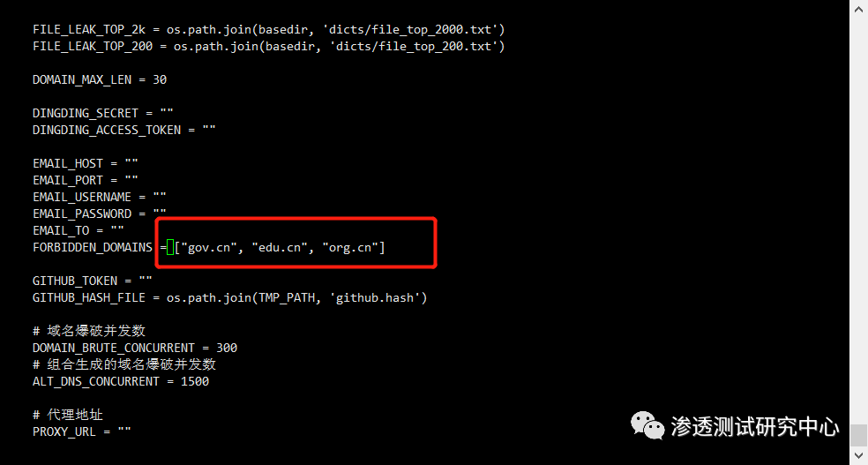Screen dimensions: 868x465
Task: Click the PROXY_URL empty string
Action: point(124,431)
